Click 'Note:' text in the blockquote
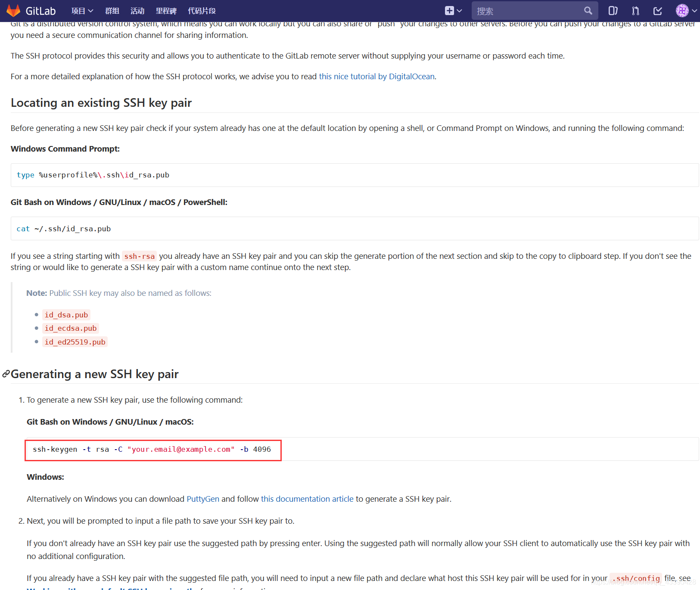 (37, 293)
